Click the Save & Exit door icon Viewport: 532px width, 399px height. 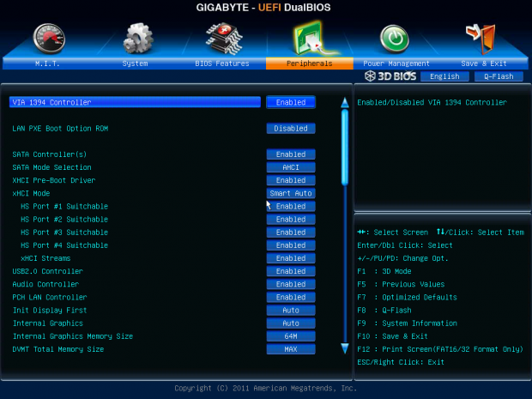(x=481, y=39)
